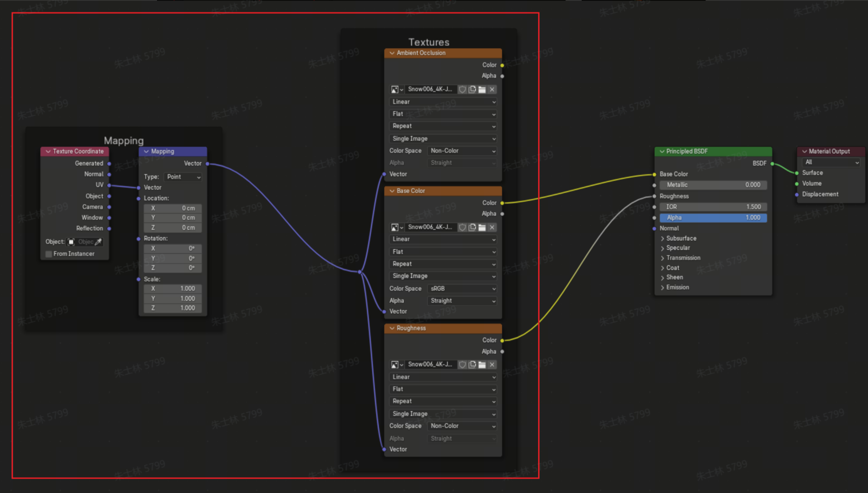This screenshot has height=493, width=868.
Task: Expand Coat panel in Principled BSDF
Action: click(663, 268)
